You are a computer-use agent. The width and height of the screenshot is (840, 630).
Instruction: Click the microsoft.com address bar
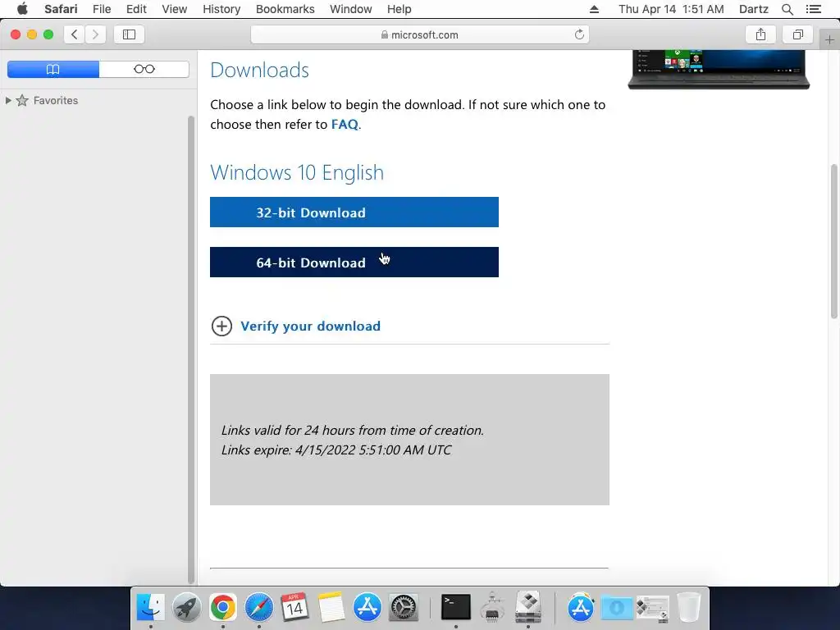420,34
